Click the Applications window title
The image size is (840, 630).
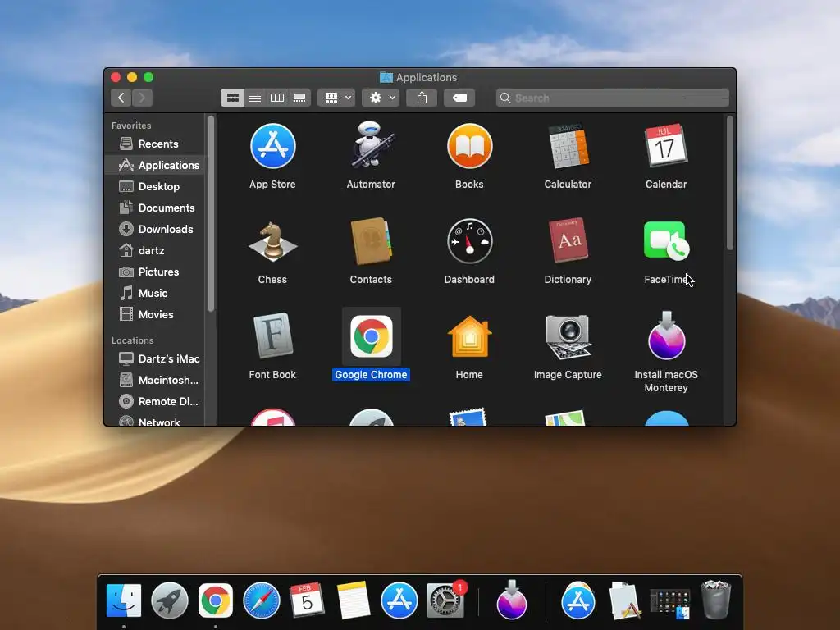(x=427, y=77)
